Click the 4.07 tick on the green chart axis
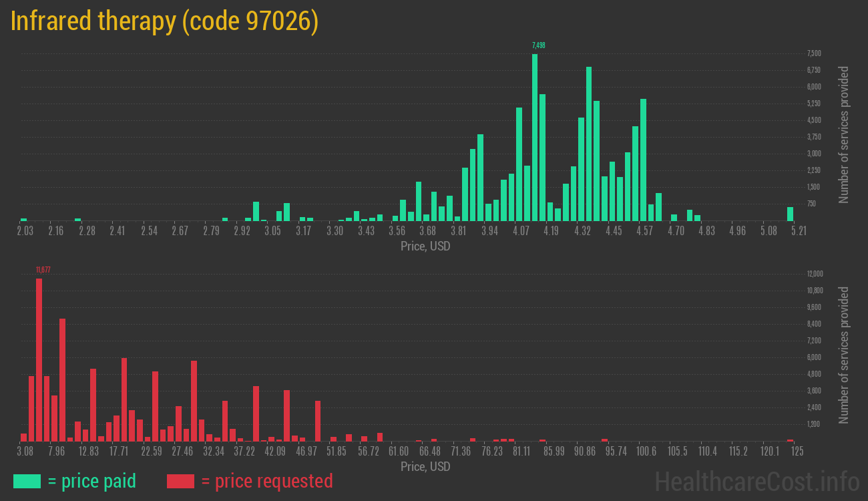 (520, 231)
